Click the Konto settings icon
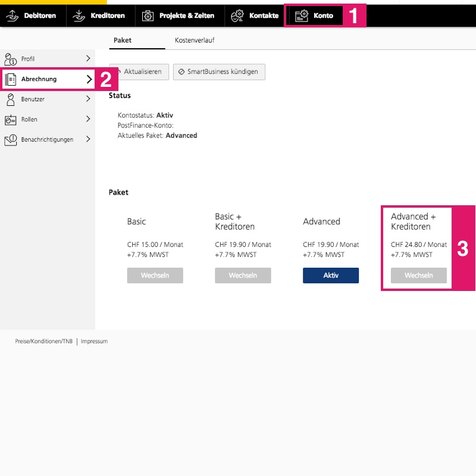This screenshot has height=476, width=476. [x=302, y=15]
